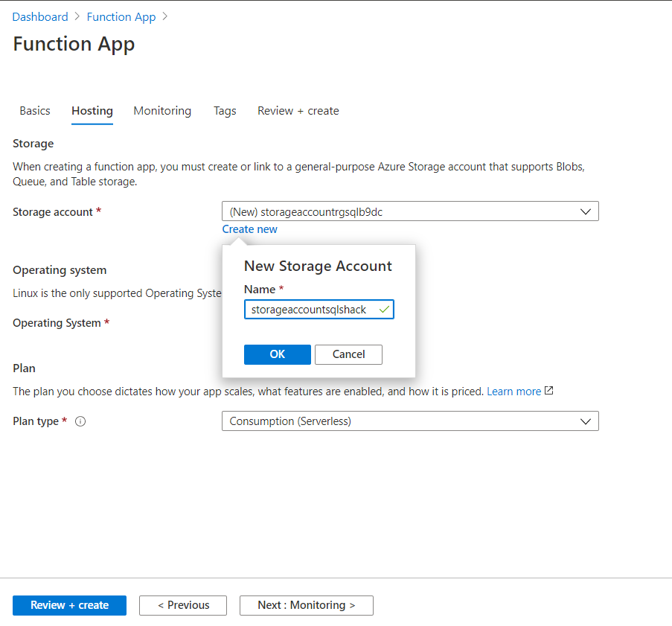Open the Learn more link
672x626 pixels.
point(513,391)
